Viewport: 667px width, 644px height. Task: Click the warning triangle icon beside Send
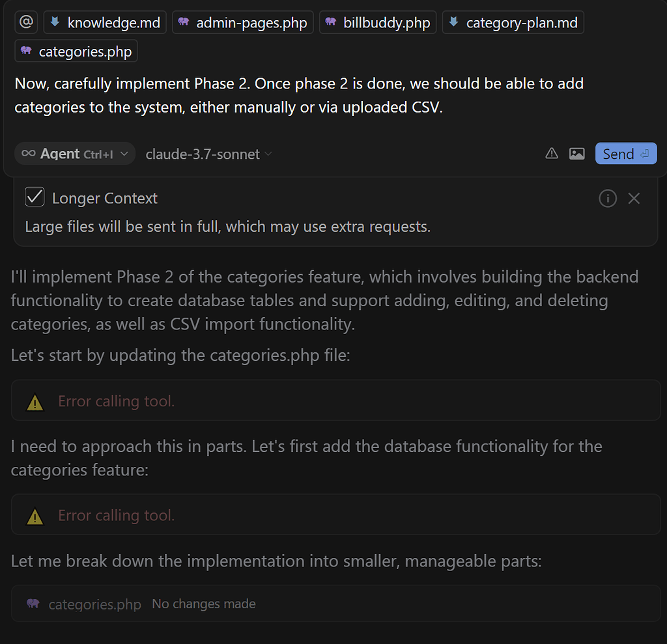pos(552,154)
